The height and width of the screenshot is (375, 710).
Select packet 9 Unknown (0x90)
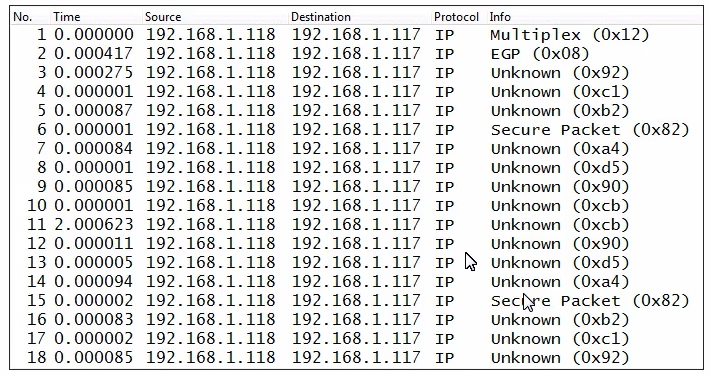pos(356,187)
